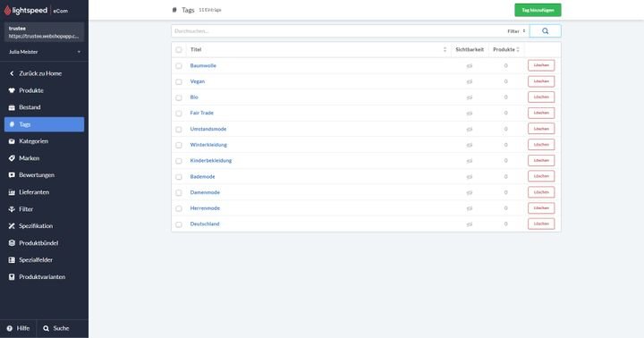Viewport: 644px width, 338px height.
Task: Click the Produktvarianten icon
Action: (12, 277)
